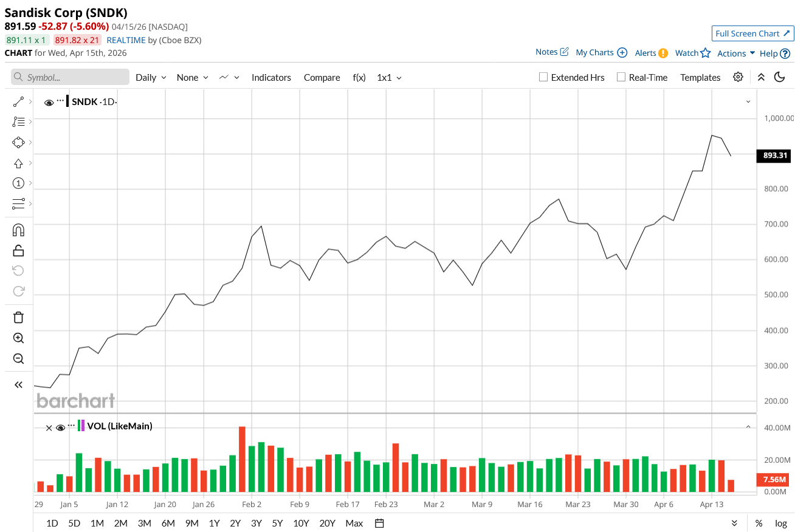Click the Full Screen Chart button
Image resolution: width=795 pixels, height=532 pixels.
752,33
